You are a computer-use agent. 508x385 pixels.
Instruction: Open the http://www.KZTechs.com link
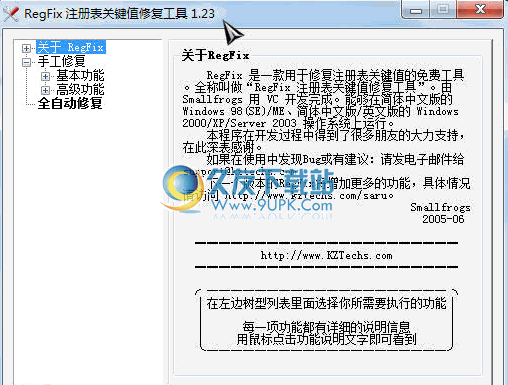click(x=326, y=256)
